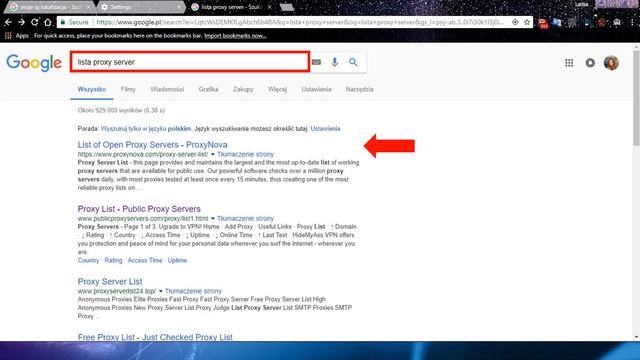Open the on-screen keyboard in the search box
This screenshot has height=360, width=640.
(316, 62)
